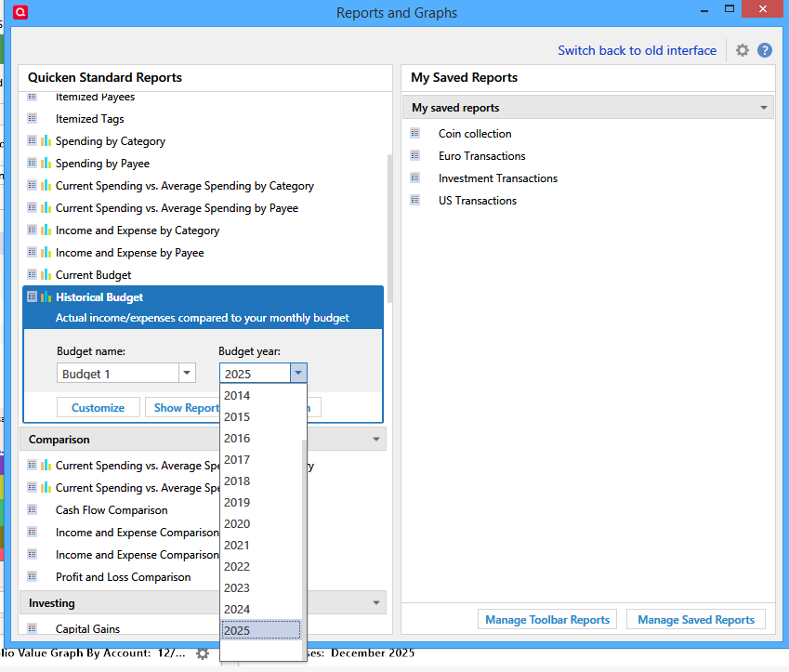Click the report icon beside Cash Flow Comparison
This screenshot has height=672, width=789.
click(x=33, y=510)
